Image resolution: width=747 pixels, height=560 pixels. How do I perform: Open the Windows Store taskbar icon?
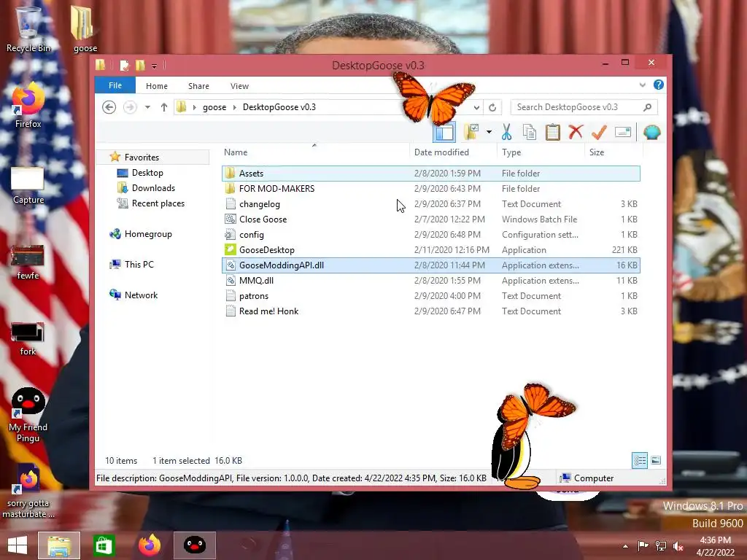pos(104,545)
